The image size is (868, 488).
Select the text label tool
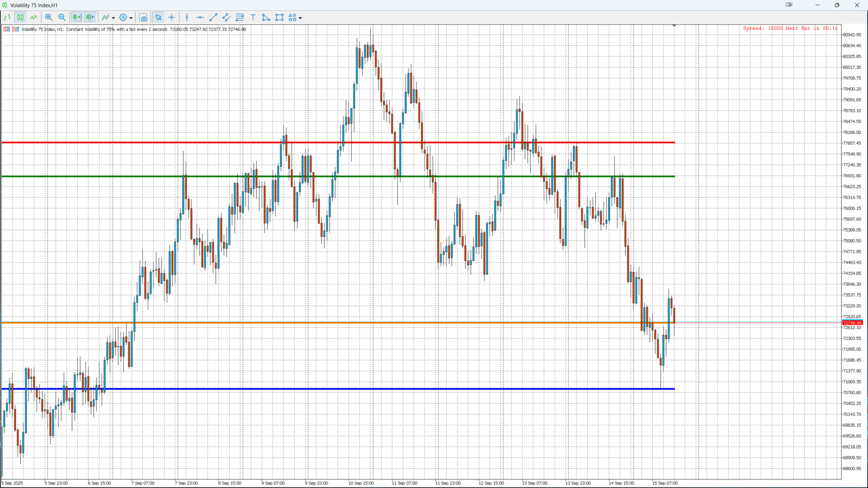(x=253, y=18)
